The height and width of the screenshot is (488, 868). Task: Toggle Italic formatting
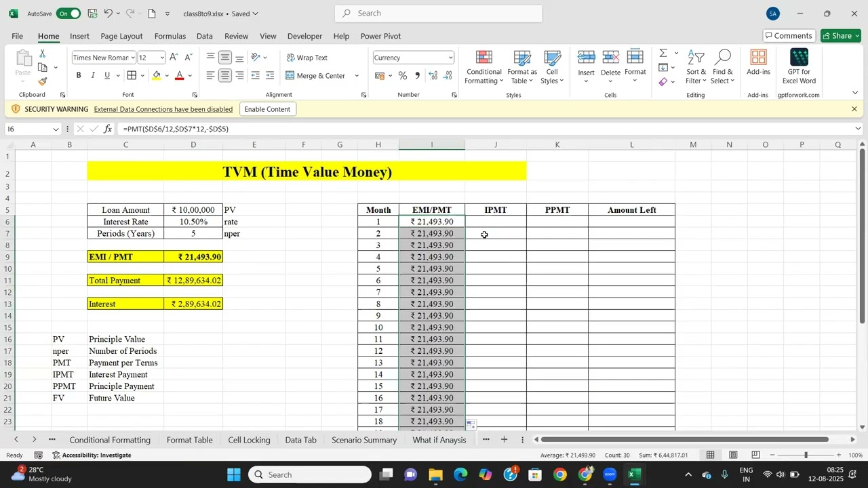point(93,75)
